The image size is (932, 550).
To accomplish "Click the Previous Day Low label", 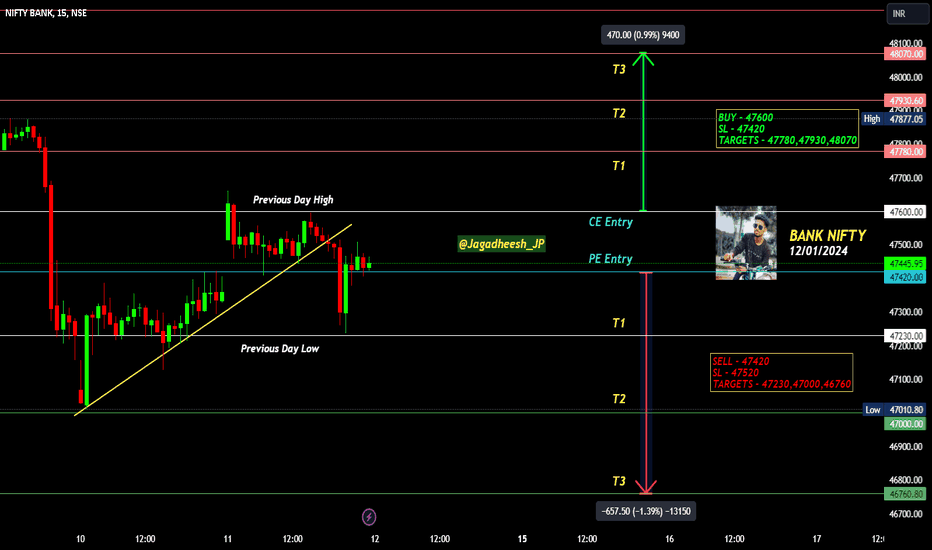I will pos(279,348).
